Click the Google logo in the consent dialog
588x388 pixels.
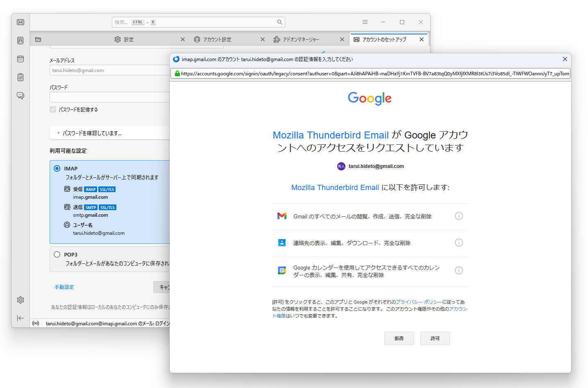[x=369, y=98]
